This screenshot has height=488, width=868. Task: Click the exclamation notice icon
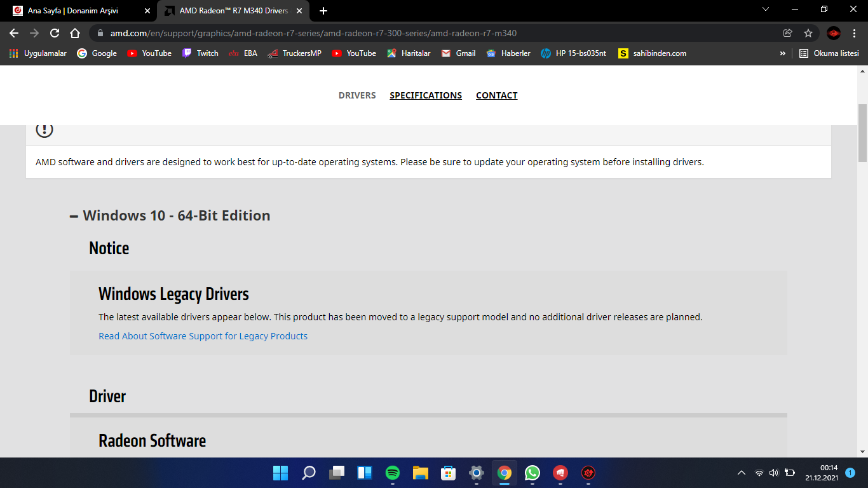[x=44, y=130]
